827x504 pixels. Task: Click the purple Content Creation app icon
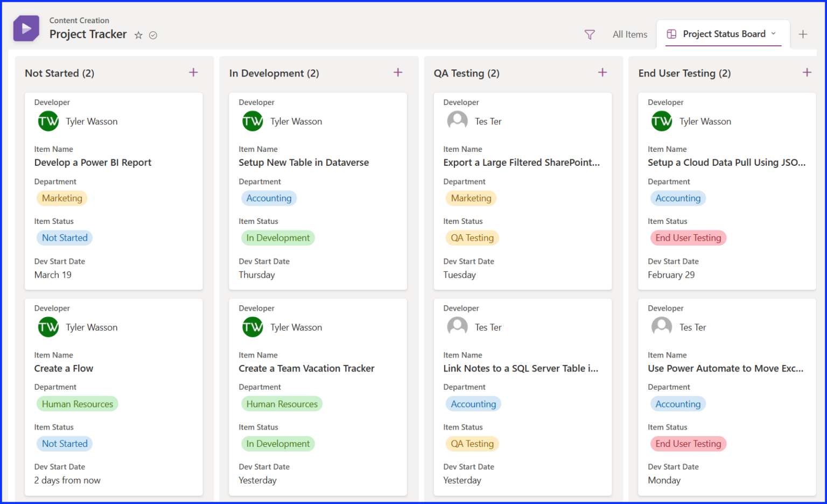[26, 28]
